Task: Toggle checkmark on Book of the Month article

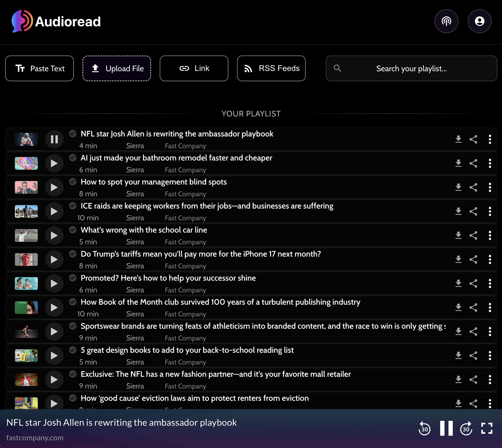Action: tap(73, 302)
